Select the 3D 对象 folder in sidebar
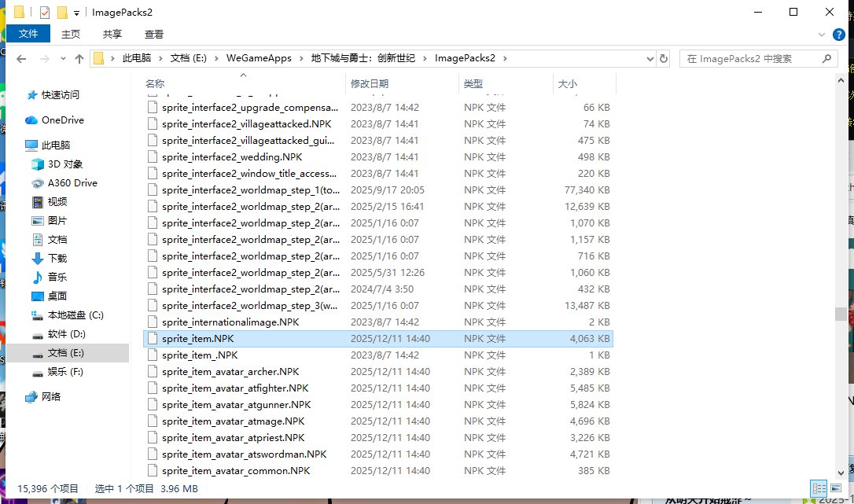 tap(64, 164)
